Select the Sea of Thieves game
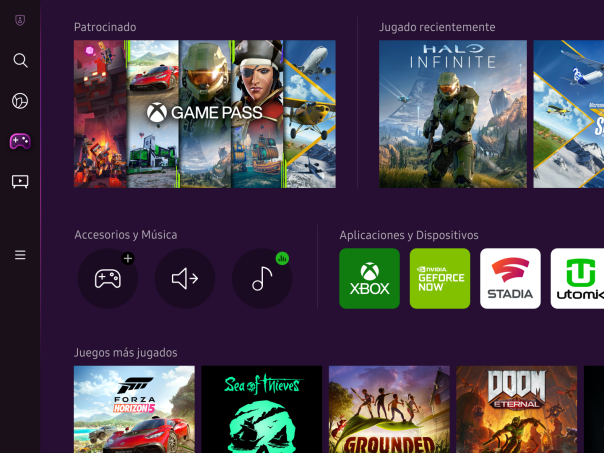The height and width of the screenshot is (453, 604). [262, 409]
